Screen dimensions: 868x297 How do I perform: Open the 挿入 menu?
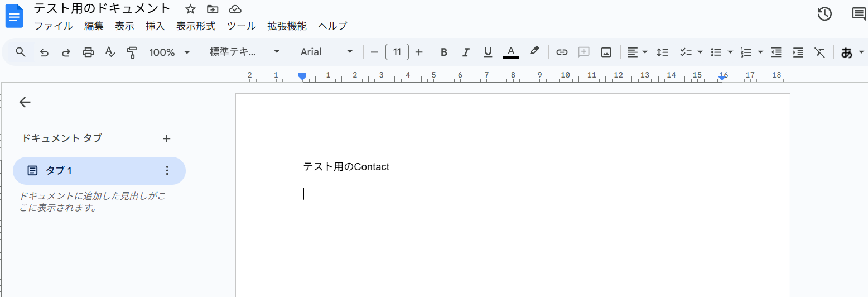click(x=155, y=26)
